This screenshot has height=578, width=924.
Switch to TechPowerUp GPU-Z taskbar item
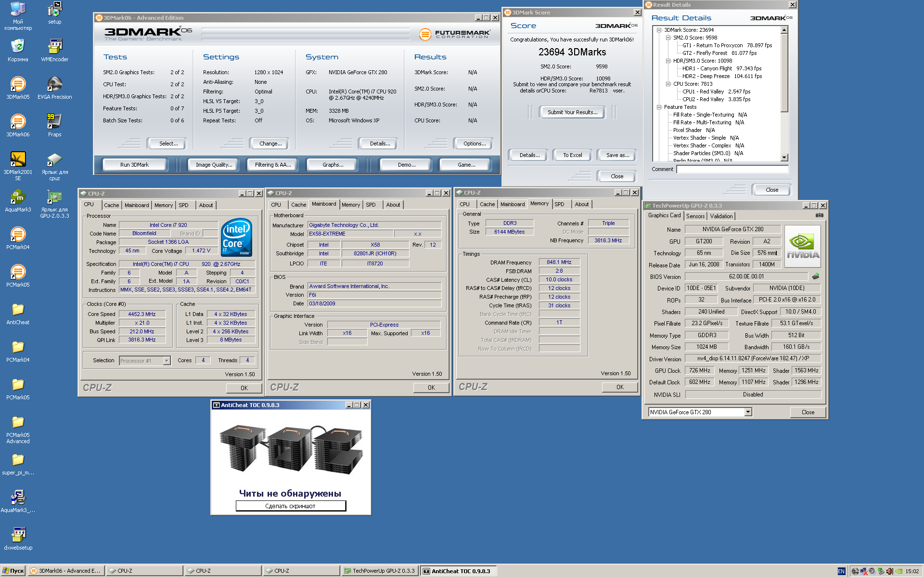click(x=380, y=571)
